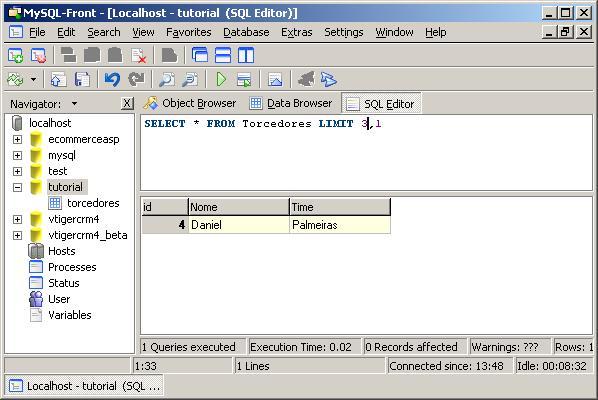
Task: Expand the test database node
Action: coord(17,172)
